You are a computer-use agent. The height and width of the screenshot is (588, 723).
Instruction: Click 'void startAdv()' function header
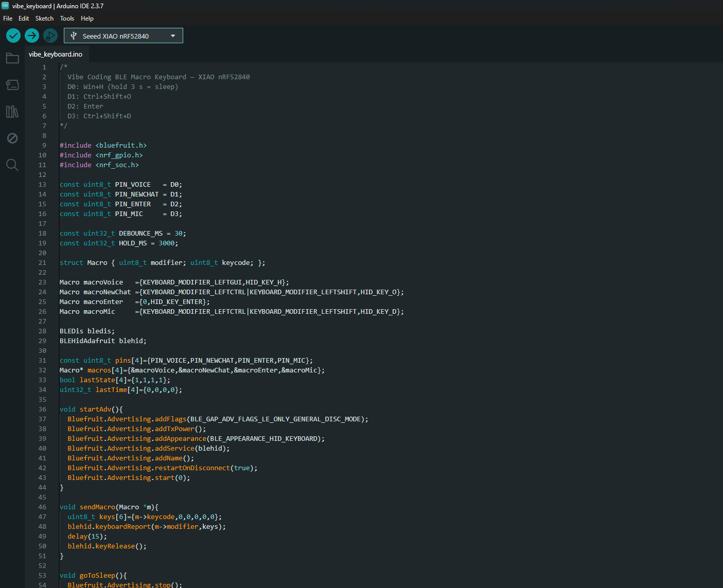pyautogui.click(x=91, y=409)
